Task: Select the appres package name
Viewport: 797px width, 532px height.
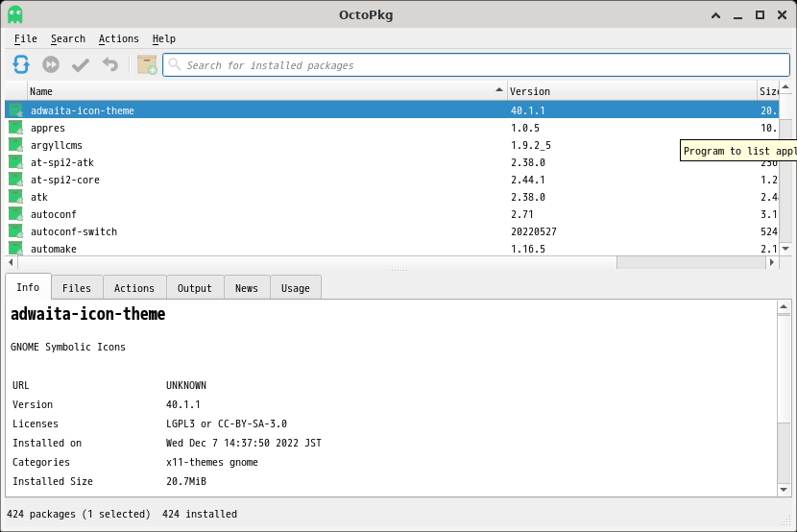Action: click(x=48, y=128)
